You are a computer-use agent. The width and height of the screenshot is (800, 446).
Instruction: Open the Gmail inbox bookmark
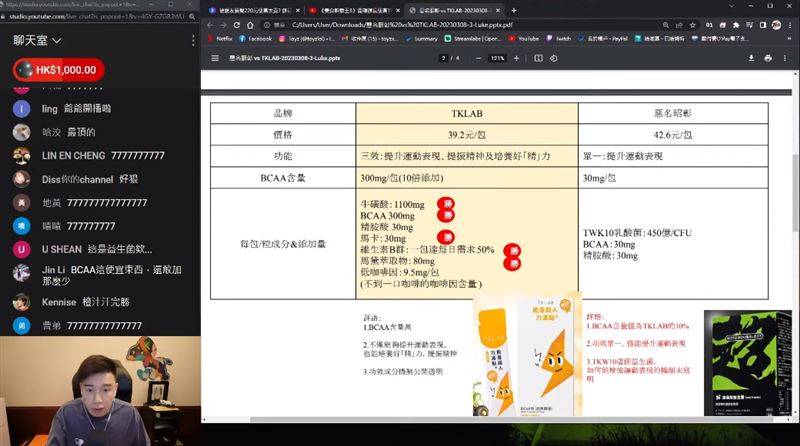tap(369, 38)
